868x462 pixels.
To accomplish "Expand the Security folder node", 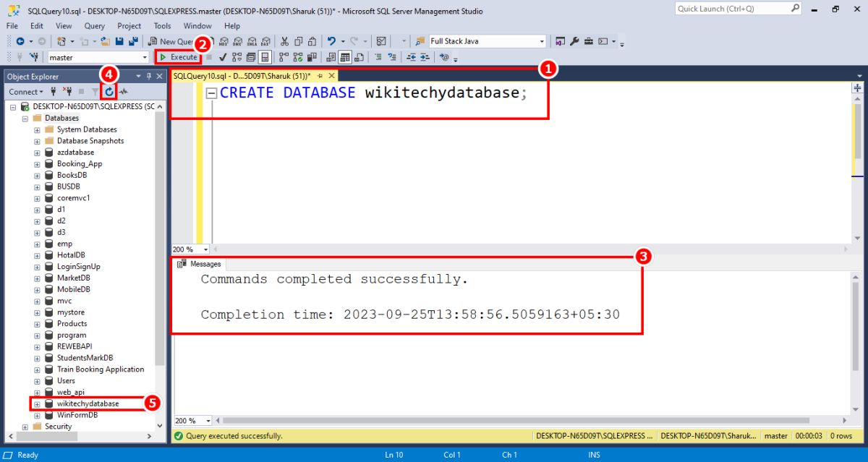I will click(25, 427).
